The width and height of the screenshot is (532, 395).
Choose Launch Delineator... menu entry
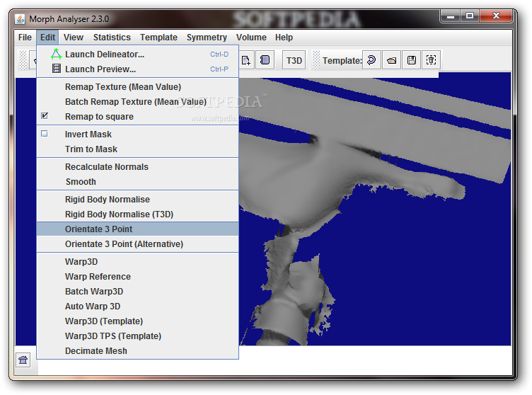pos(138,55)
